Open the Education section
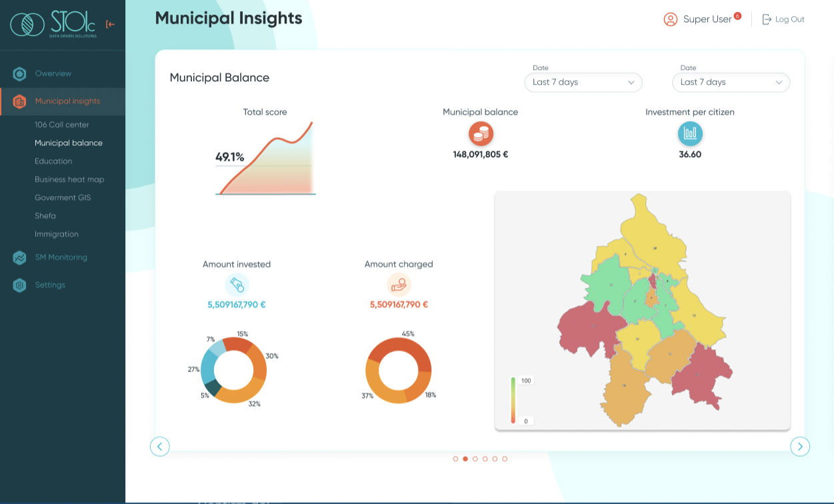The image size is (834, 504). pos(53,161)
